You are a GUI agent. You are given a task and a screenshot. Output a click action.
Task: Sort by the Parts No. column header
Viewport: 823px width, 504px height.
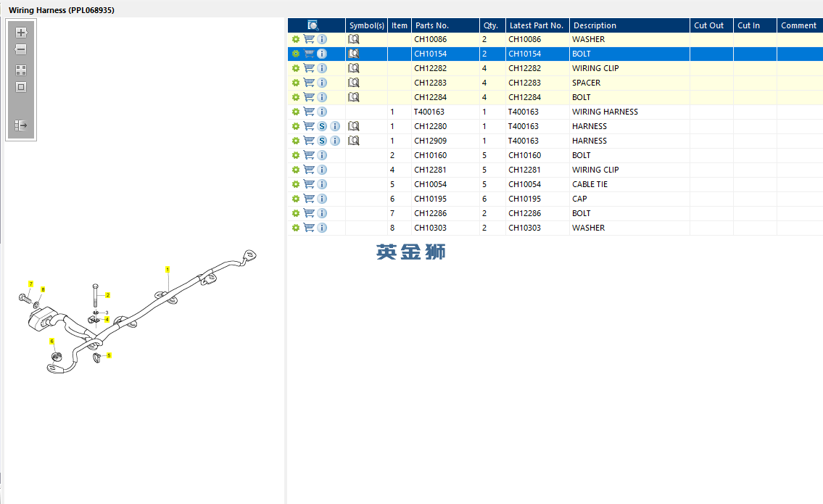[445, 25]
